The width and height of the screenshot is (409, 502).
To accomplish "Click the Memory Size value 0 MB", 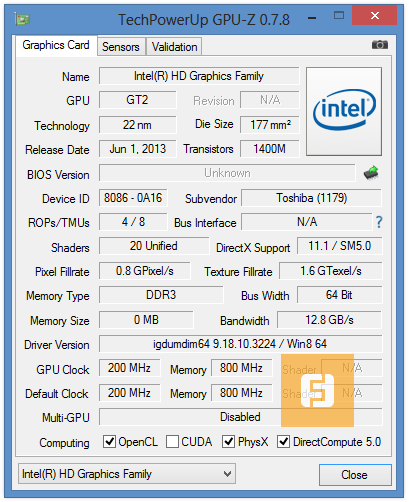I will (x=146, y=320).
